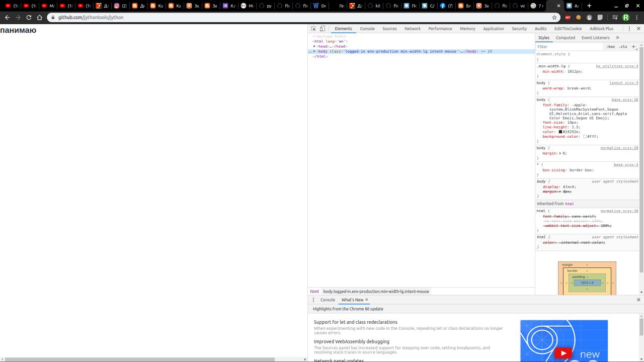Click the page horizontal scrollbar
This screenshot has height=362, width=644.
139,359
